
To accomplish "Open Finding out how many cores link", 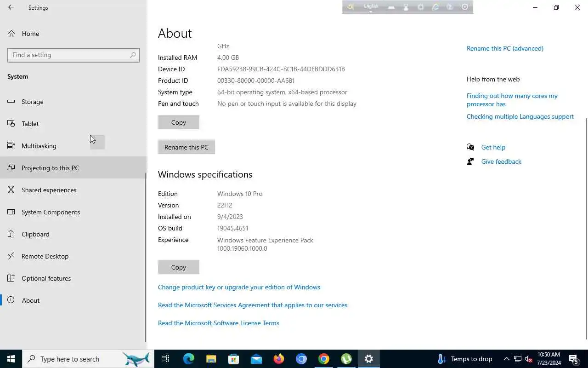I will 512,100.
